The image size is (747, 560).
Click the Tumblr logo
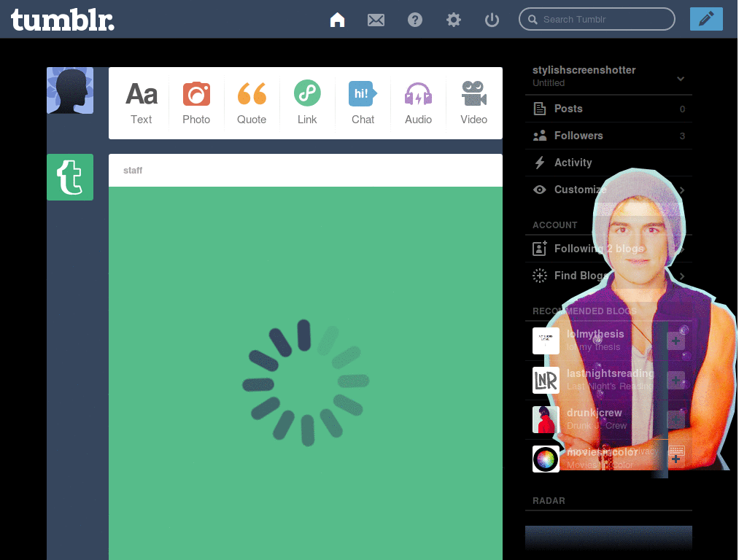coord(63,20)
